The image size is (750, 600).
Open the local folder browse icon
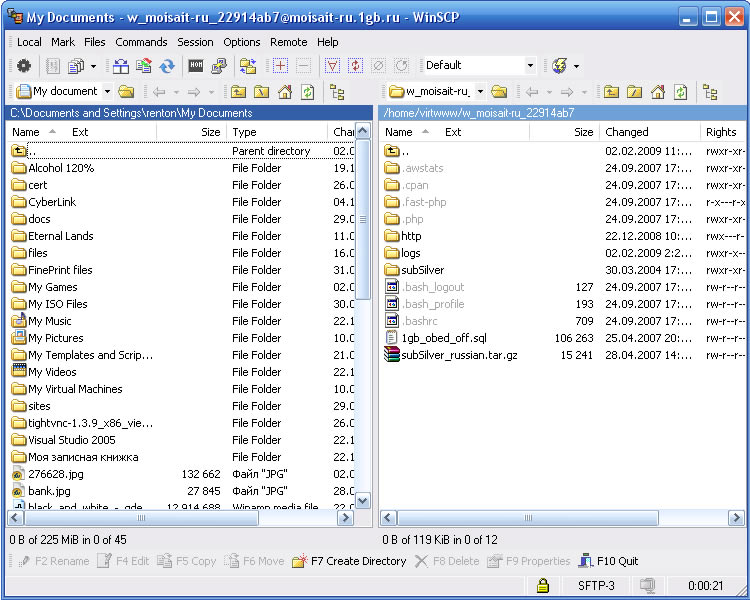tap(126, 92)
